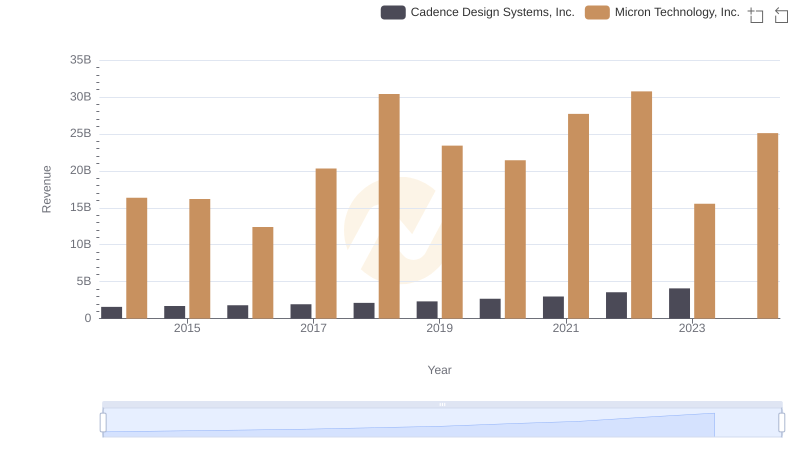This screenshot has height=461, width=800.
Task: Select Micron's tallest bar in 2022
Action: tap(641, 205)
